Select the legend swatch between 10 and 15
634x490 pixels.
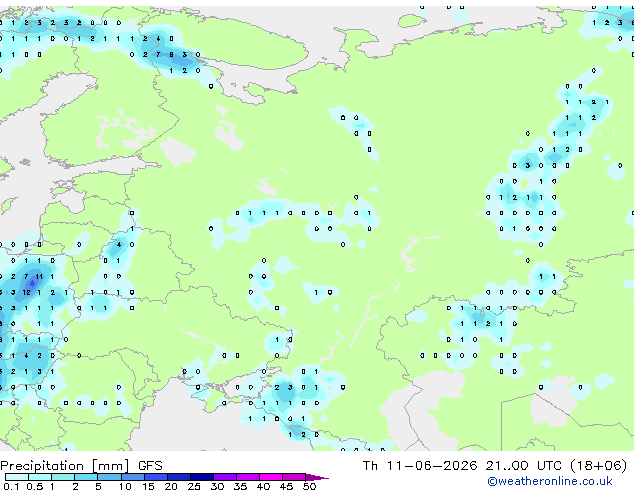point(132,477)
